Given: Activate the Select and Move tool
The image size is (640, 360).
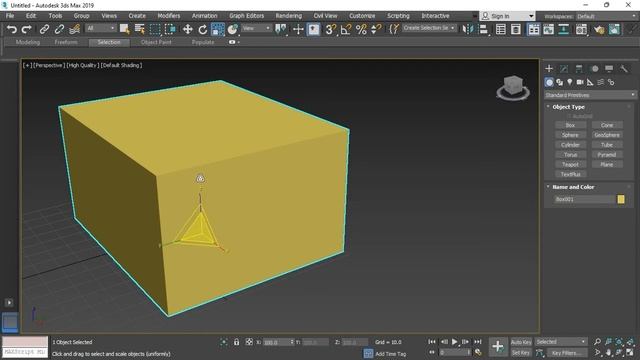Looking at the screenshot, I should (187, 29).
